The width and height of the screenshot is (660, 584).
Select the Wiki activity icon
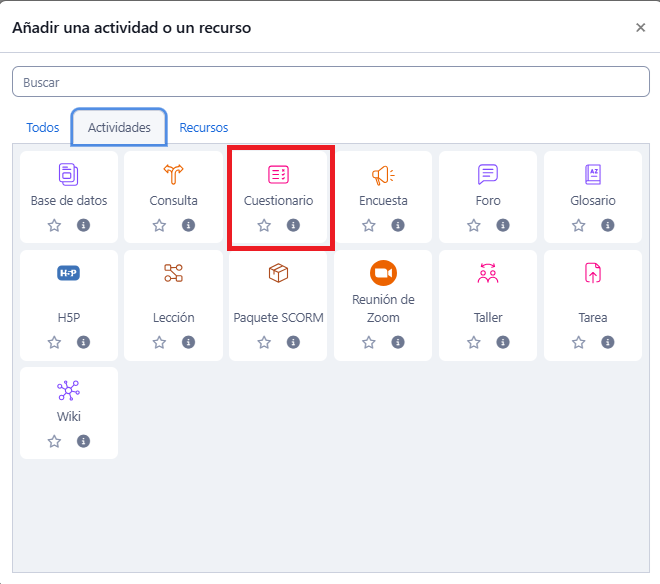tap(68, 390)
